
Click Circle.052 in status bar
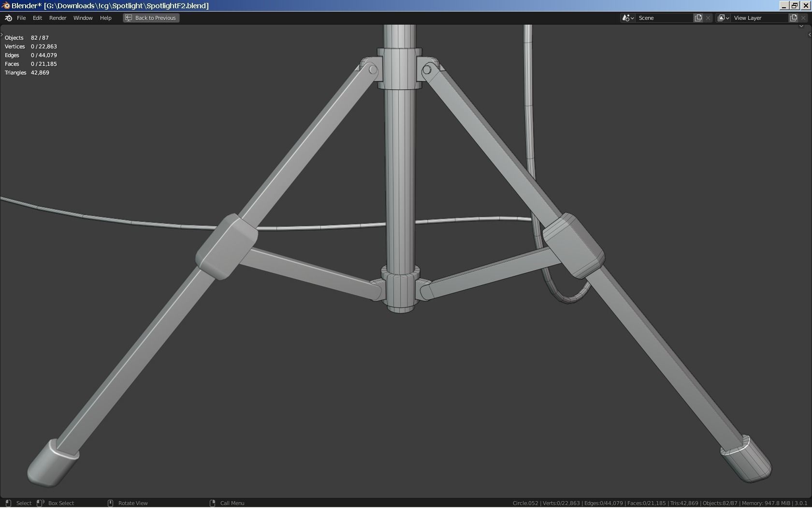(525, 503)
